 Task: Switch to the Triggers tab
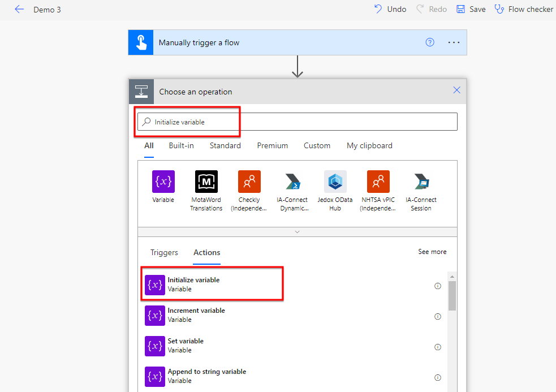point(164,253)
